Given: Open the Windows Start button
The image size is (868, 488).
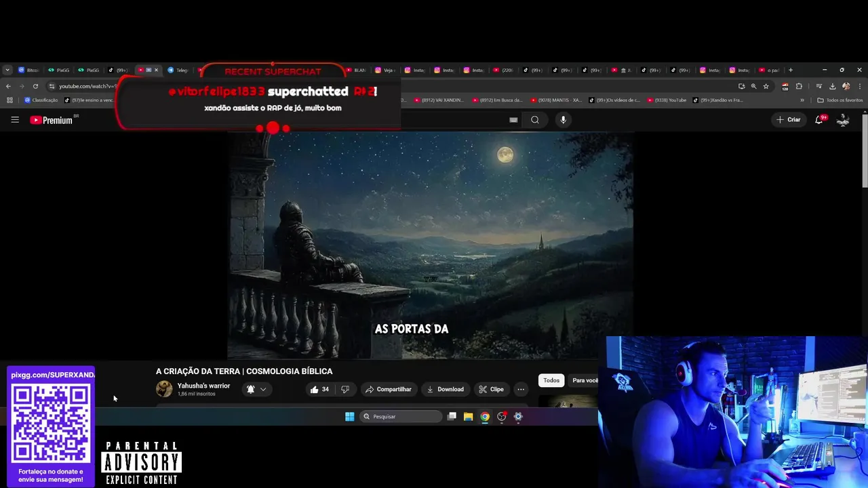Looking at the screenshot, I should click(349, 417).
